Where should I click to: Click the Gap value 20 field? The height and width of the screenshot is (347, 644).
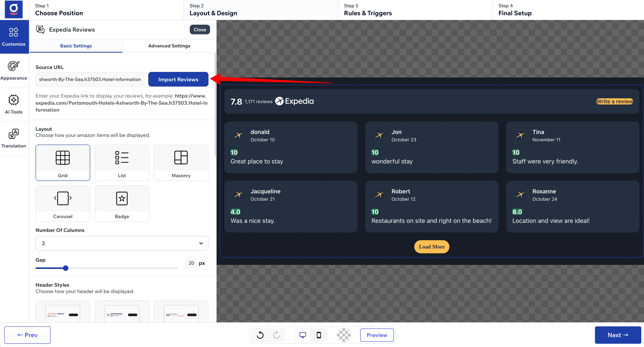pos(191,263)
